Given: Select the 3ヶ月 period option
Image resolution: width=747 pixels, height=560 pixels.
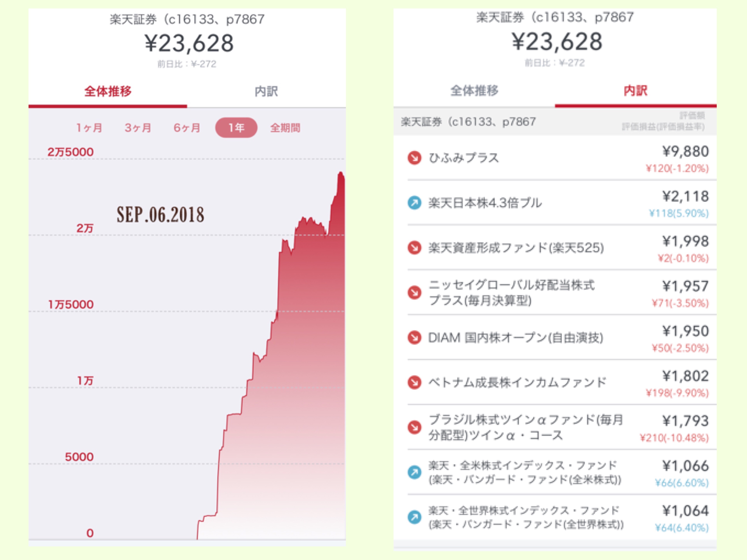Looking at the screenshot, I should pyautogui.click(x=138, y=128).
